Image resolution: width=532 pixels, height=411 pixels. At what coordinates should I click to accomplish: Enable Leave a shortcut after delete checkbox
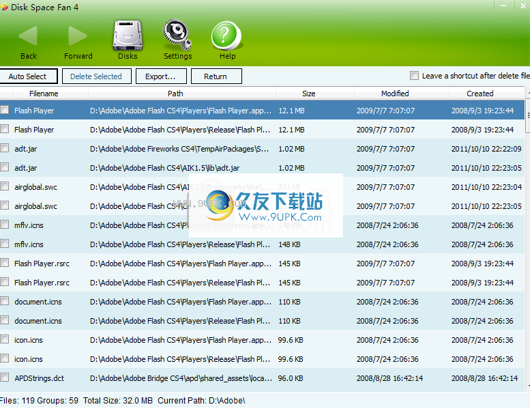(414, 75)
